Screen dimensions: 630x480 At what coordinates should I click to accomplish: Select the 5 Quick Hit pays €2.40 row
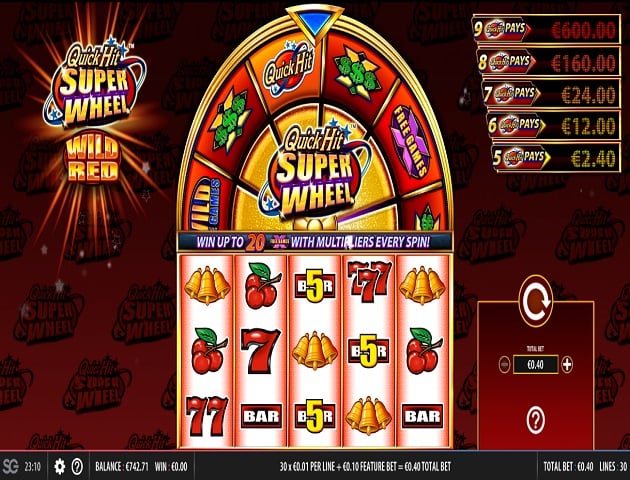pos(556,157)
